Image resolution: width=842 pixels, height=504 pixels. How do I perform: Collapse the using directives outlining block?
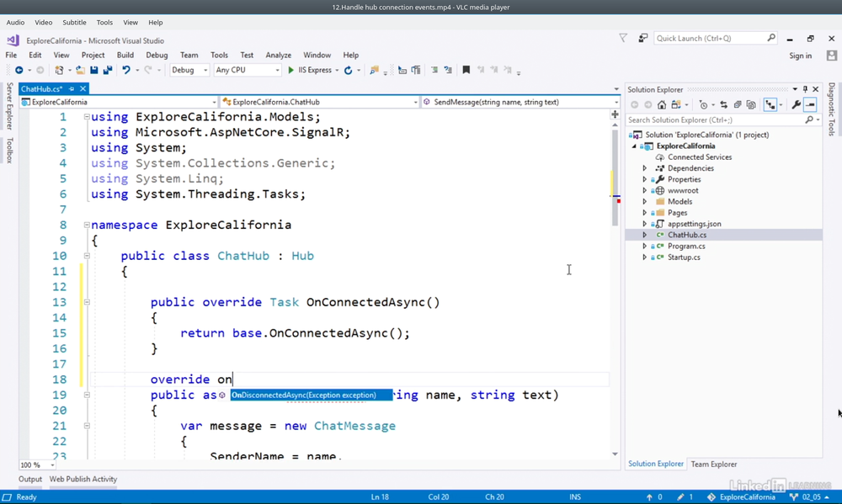click(x=87, y=116)
